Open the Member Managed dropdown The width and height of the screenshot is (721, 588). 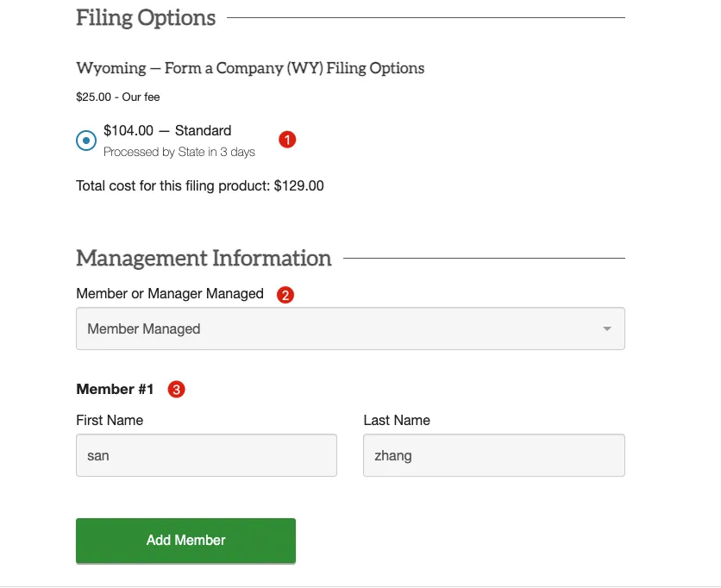350,328
